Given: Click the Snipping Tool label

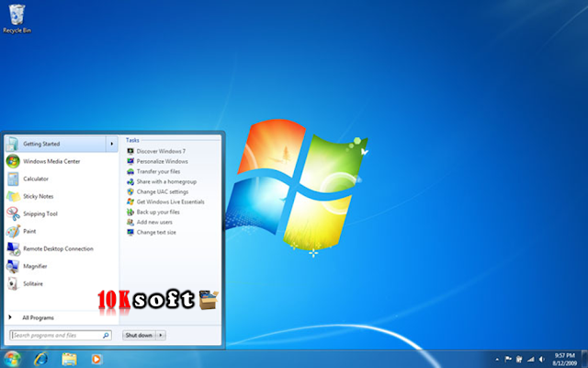Looking at the screenshot, I should pos(40,213).
